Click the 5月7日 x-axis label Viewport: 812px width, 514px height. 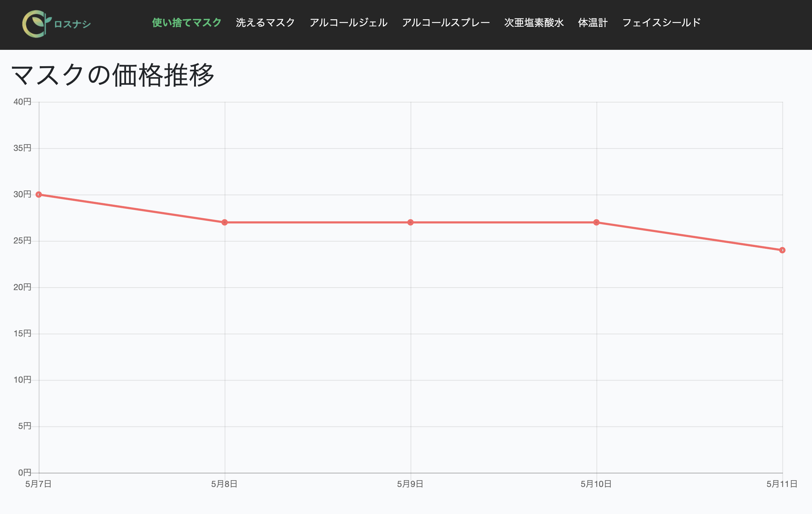[38, 484]
